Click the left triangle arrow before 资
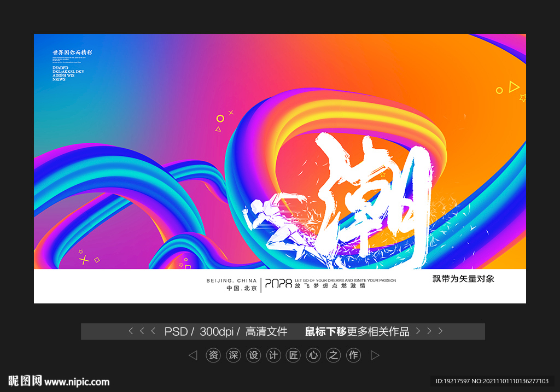Image resolution: width=560 pixels, height=392 pixels. pos(193,355)
